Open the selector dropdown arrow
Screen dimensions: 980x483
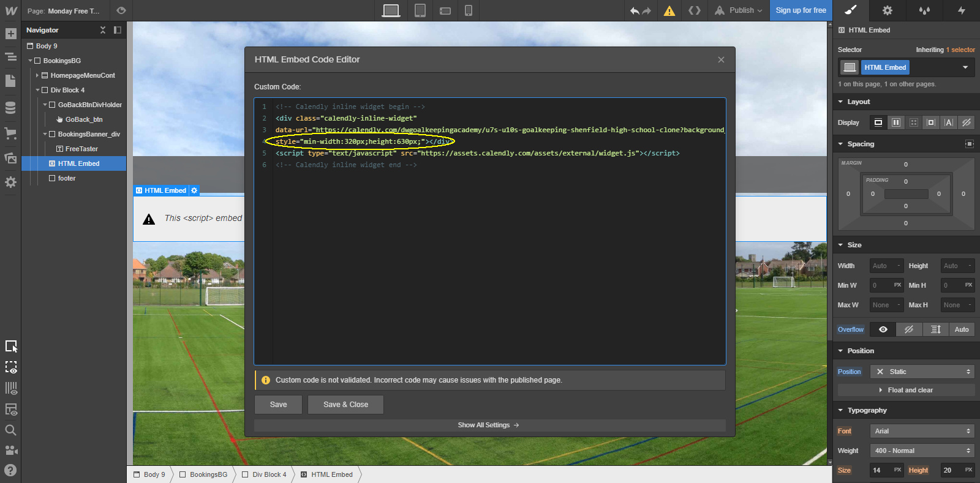click(x=965, y=67)
